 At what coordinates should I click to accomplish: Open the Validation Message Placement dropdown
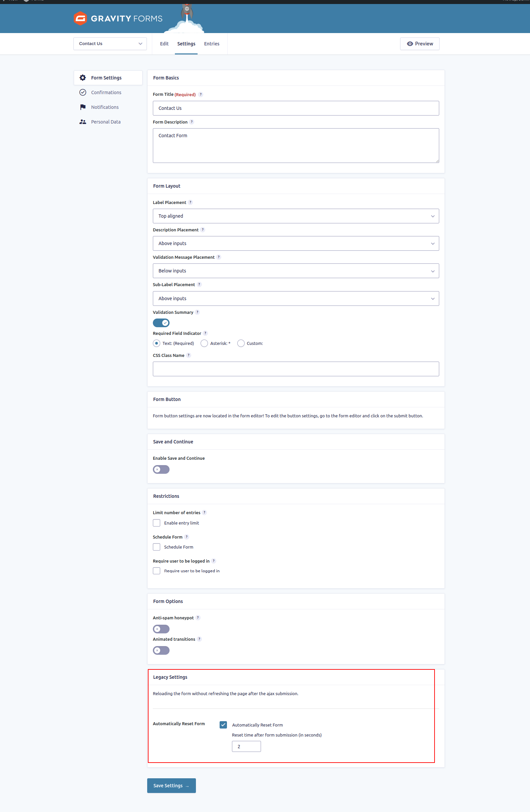click(296, 271)
